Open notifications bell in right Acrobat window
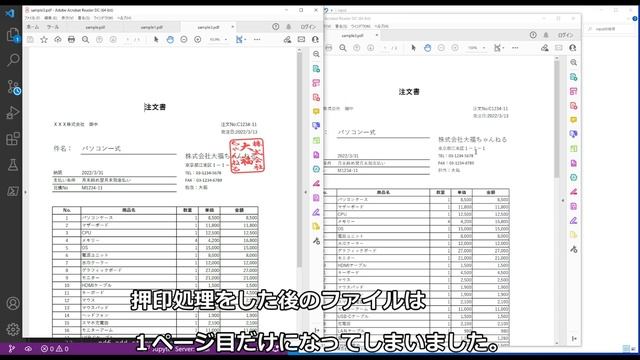This screenshot has width=640, height=360. [546, 35]
